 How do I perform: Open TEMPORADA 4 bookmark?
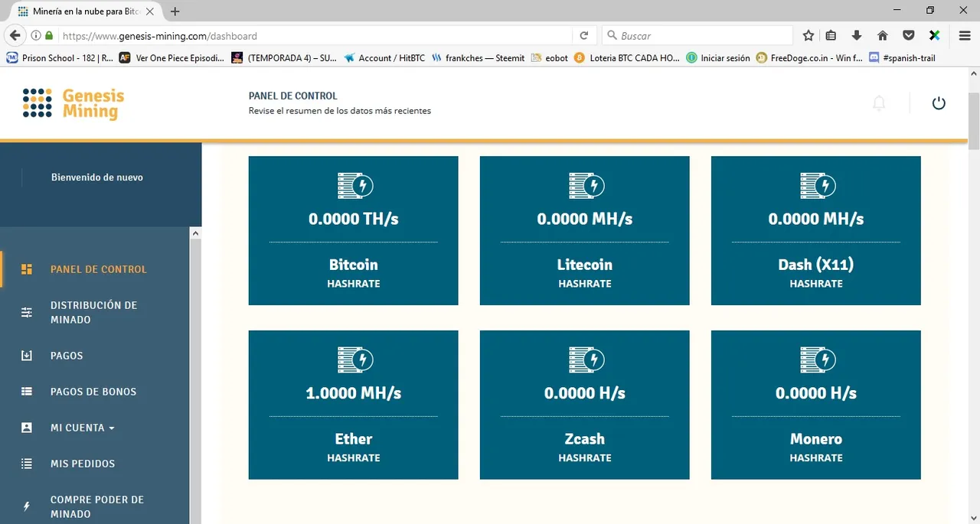pyautogui.click(x=285, y=57)
